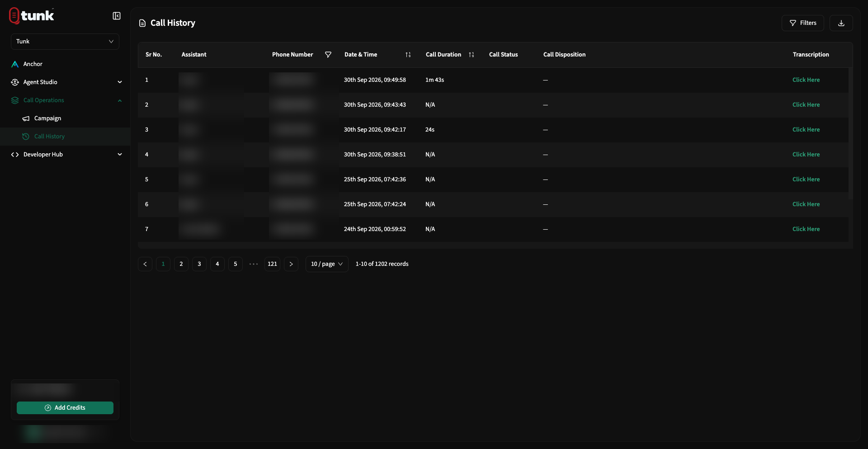Click the Call History clock icon
This screenshot has width=868, height=449.
26,137
